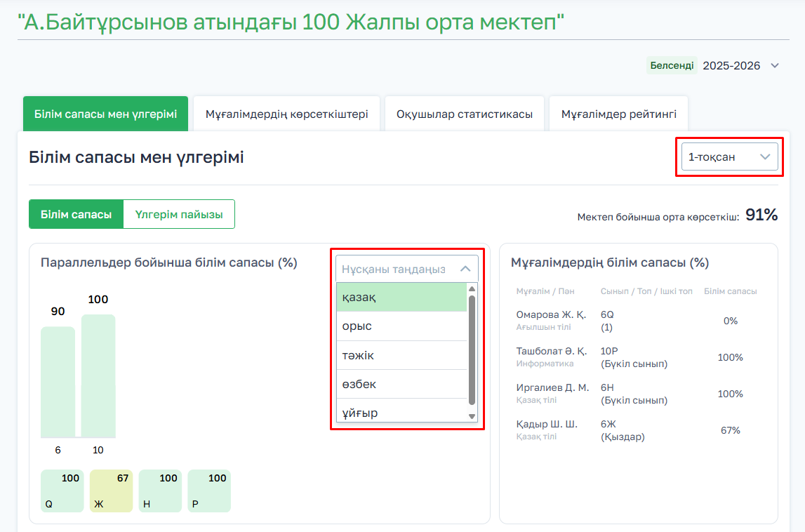
Task: Go to Мұғалімдер рейтингі tab
Action: [x=618, y=114]
